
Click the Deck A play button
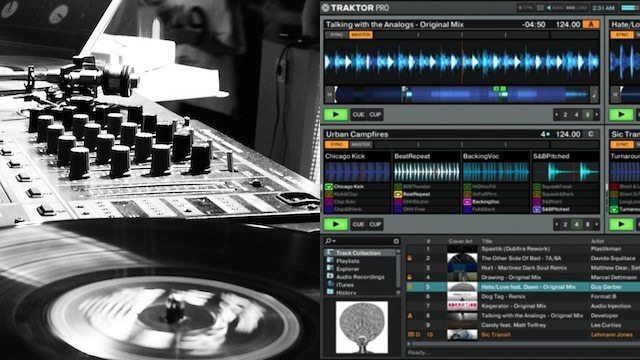click(336, 115)
